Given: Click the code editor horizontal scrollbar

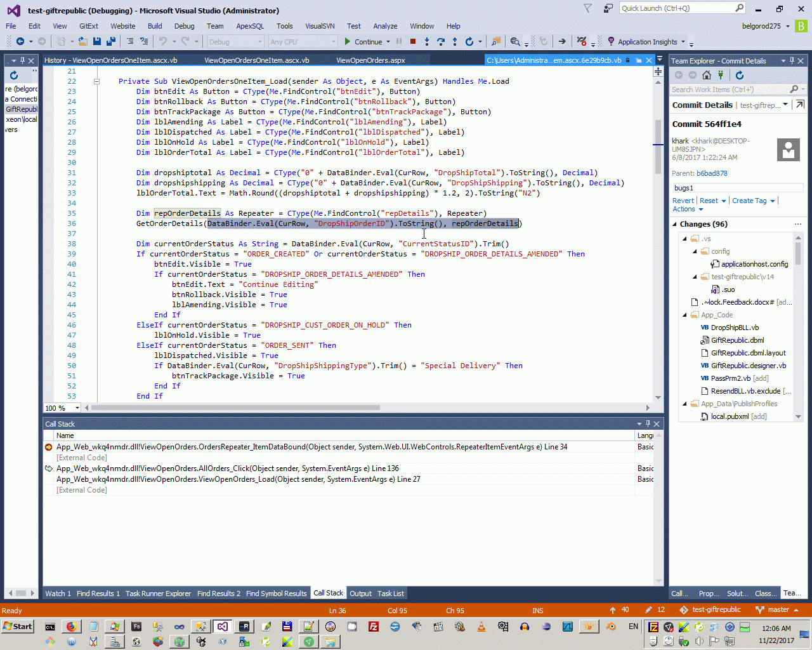Looking at the screenshot, I should click(235, 408).
